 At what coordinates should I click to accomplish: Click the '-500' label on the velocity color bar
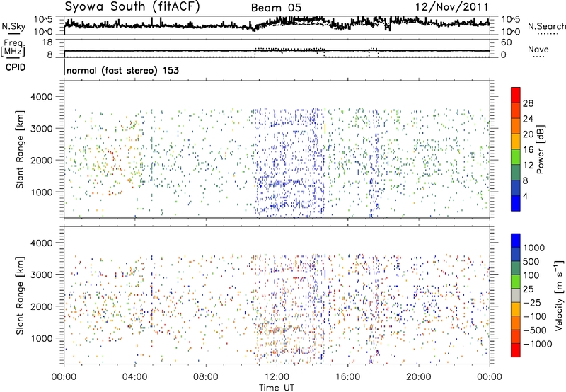(x=535, y=330)
